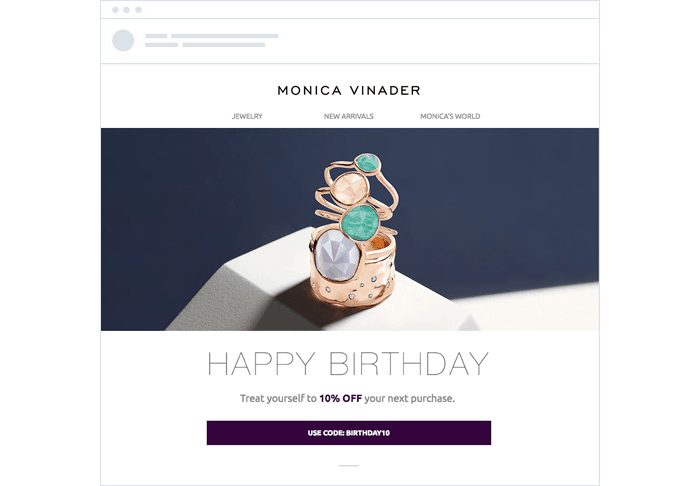Click the USE CODE: BIRTHDAY10 button

coord(349,433)
